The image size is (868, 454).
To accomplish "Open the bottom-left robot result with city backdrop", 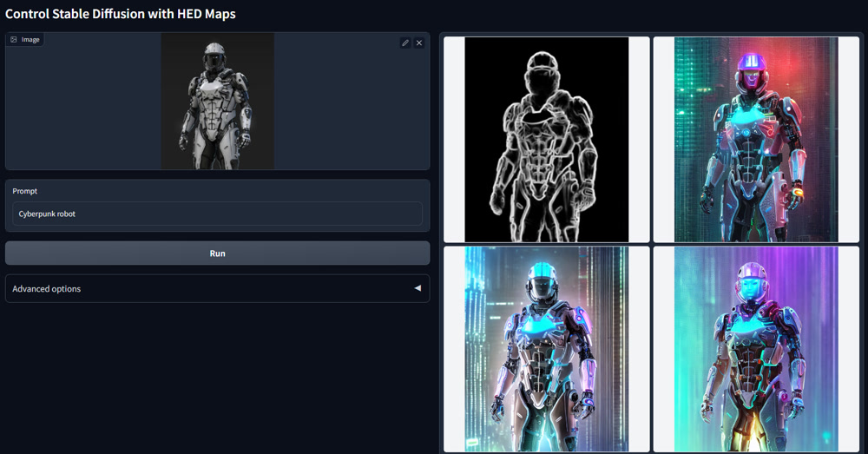I will click(x=546, y=349).
